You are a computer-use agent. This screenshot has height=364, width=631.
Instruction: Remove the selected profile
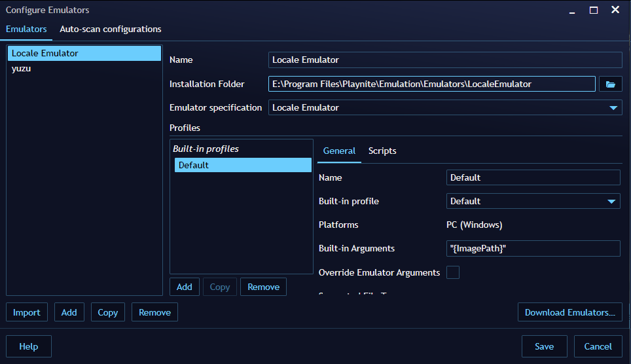point(263,287)
